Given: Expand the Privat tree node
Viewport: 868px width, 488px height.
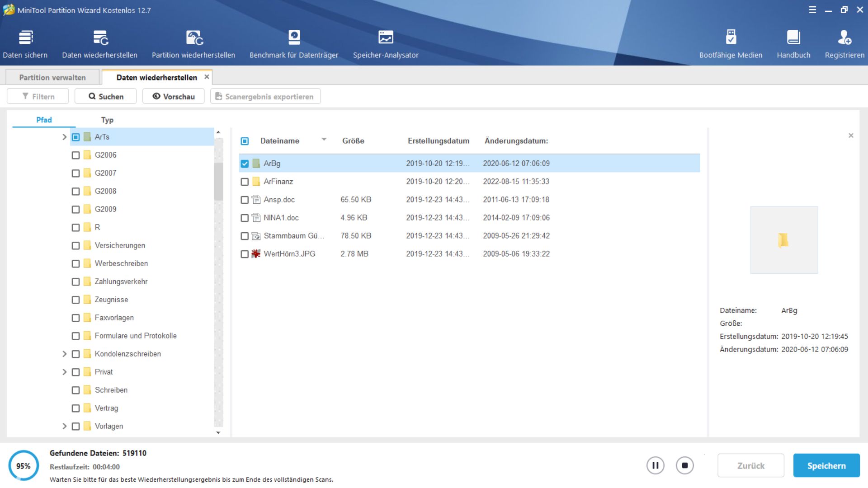Looking at the screenshot, I should [64, 372].
